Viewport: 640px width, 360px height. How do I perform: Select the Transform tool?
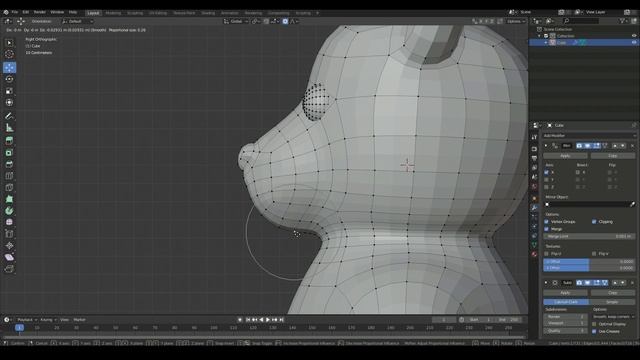(x=9, y=102)
